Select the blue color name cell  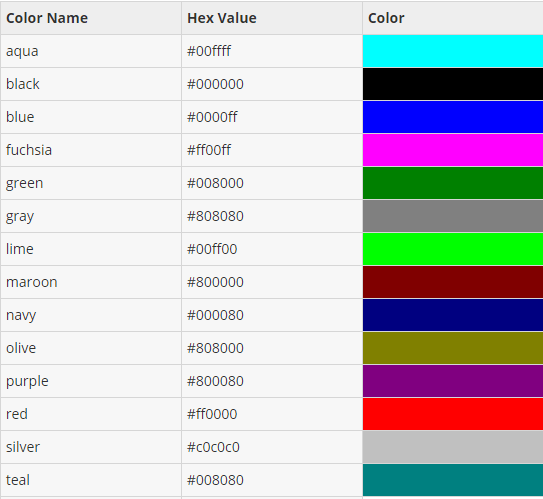tap(91, 117)
